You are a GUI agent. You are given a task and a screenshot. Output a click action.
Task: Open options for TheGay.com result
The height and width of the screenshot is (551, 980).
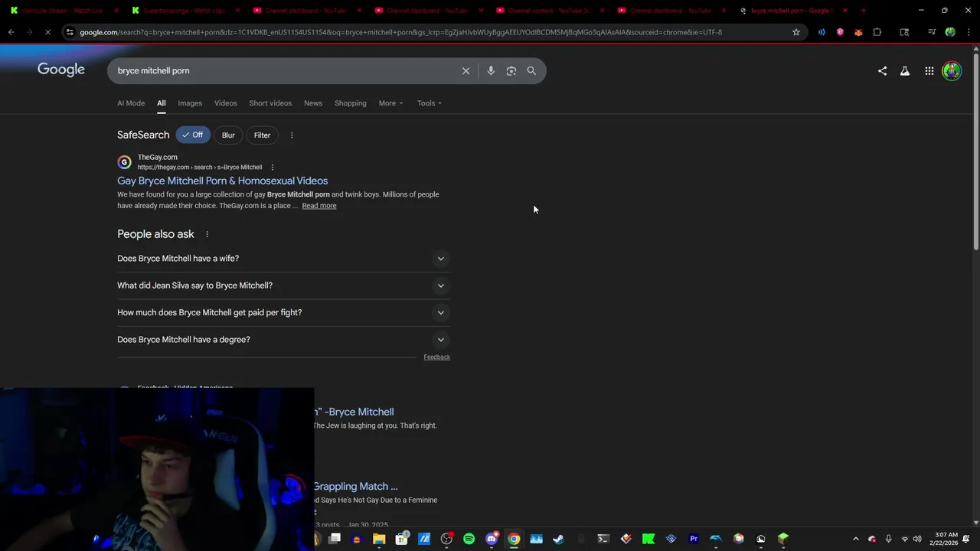[x=273, y=168]
